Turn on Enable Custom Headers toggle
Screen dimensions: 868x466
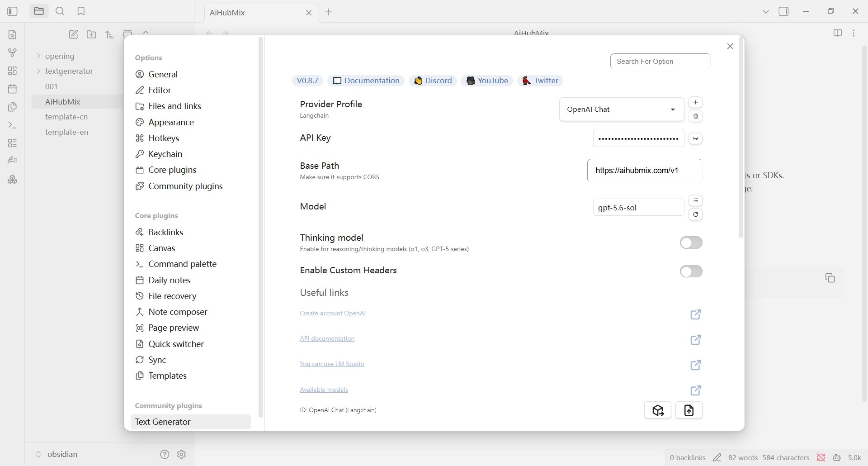click(691, 271)
